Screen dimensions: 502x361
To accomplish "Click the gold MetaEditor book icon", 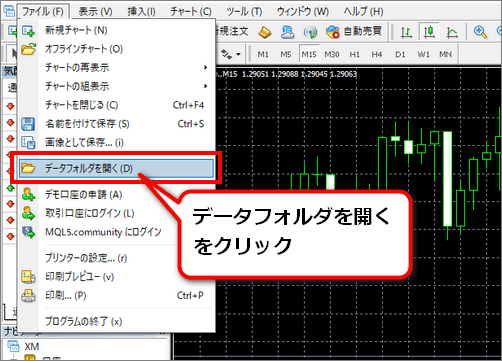I will tap(265, 32).
